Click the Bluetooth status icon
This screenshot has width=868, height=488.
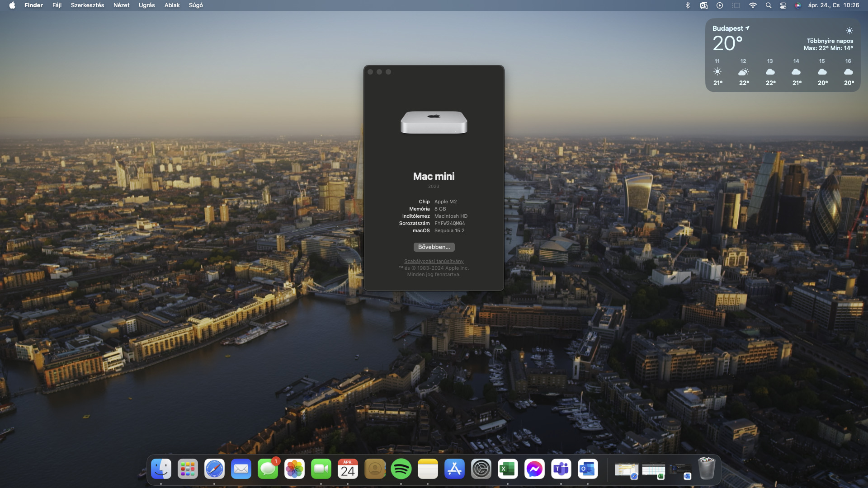(x=688, y=5)
